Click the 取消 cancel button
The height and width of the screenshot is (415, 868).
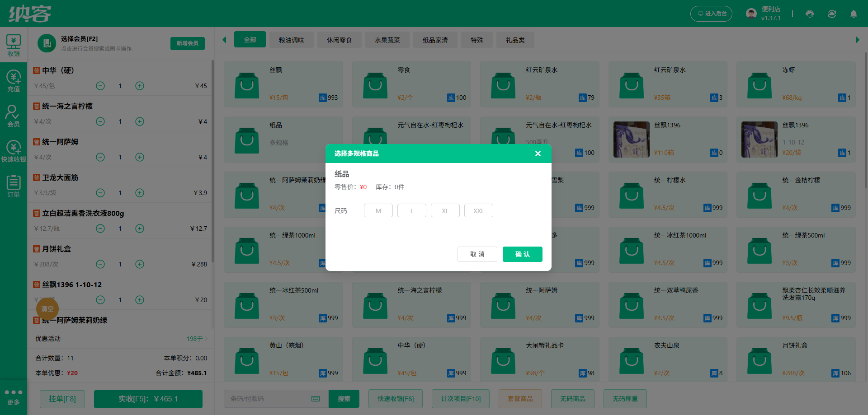click(x=477, y=254)
